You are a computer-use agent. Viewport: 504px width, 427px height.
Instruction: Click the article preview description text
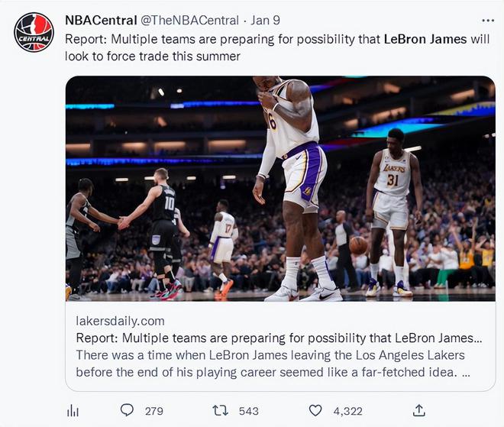click(x=273, y=364)
